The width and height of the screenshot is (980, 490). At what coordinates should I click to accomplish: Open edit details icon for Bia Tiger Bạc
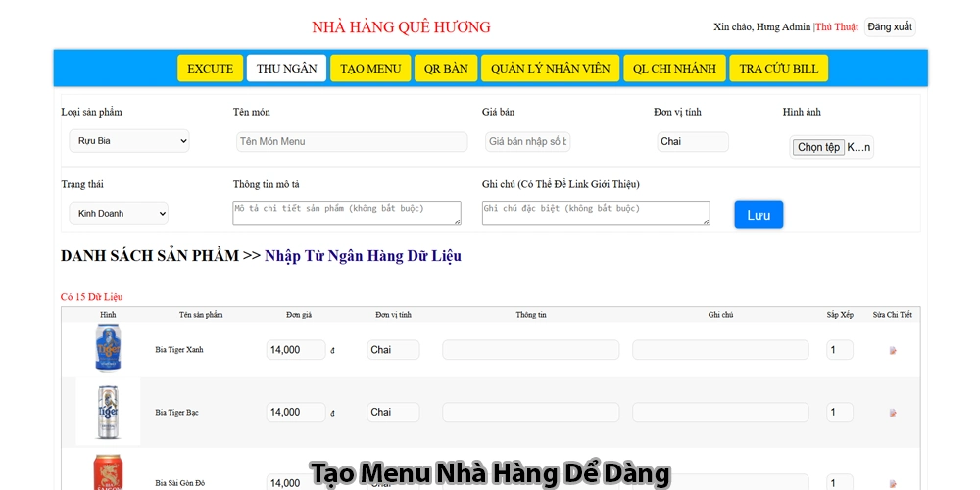click(893, 413)
